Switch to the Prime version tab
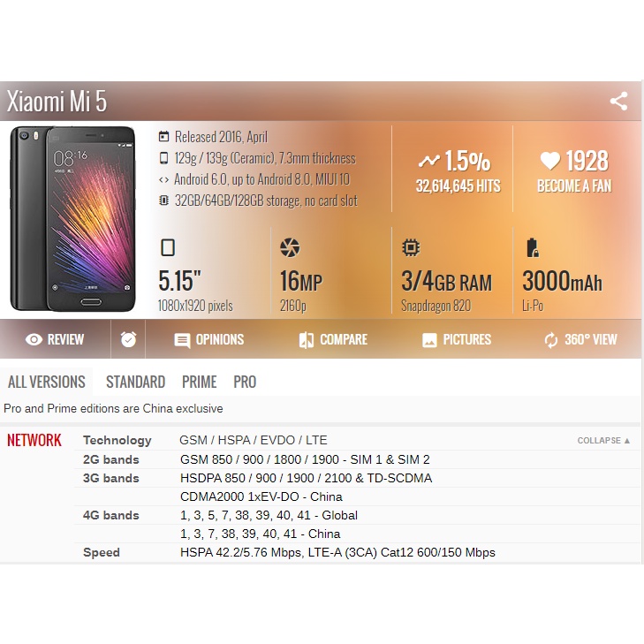The image size is (644, 644). [x=199, y=382]
